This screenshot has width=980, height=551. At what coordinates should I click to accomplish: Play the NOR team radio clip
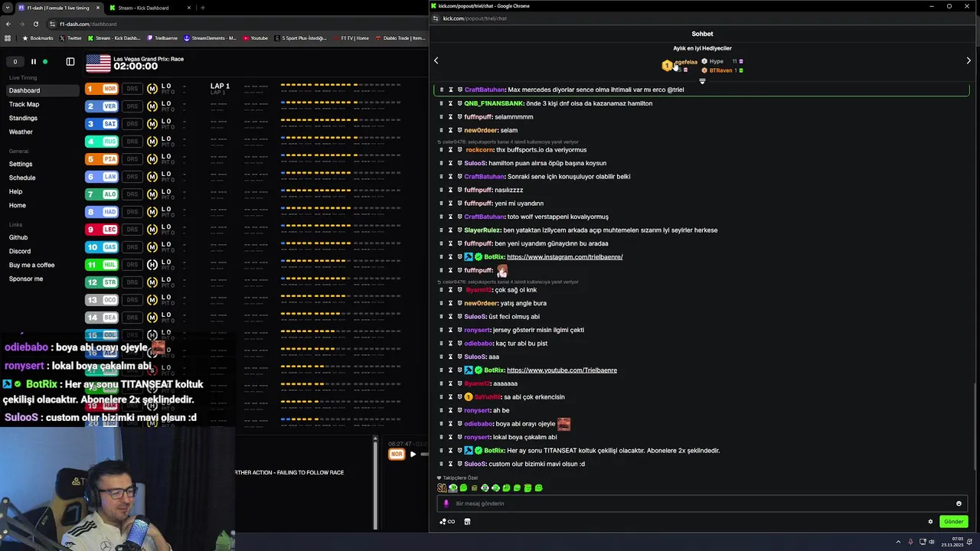coord(413,455)
